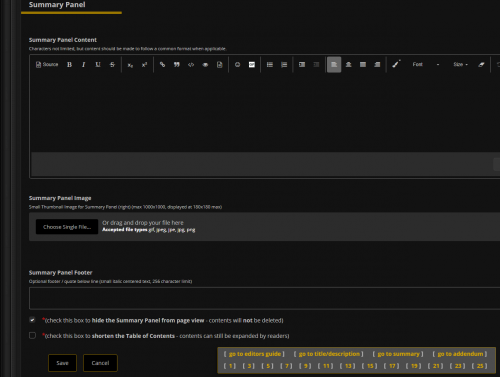Select the Summary Panel tab heading
Image resolution: width=500 pixels, height=377 pixels.
[57, 5]
